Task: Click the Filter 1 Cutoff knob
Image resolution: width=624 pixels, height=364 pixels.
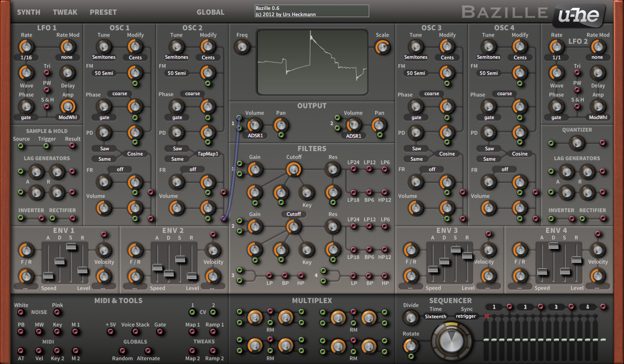Action: (x=294, y=169)
